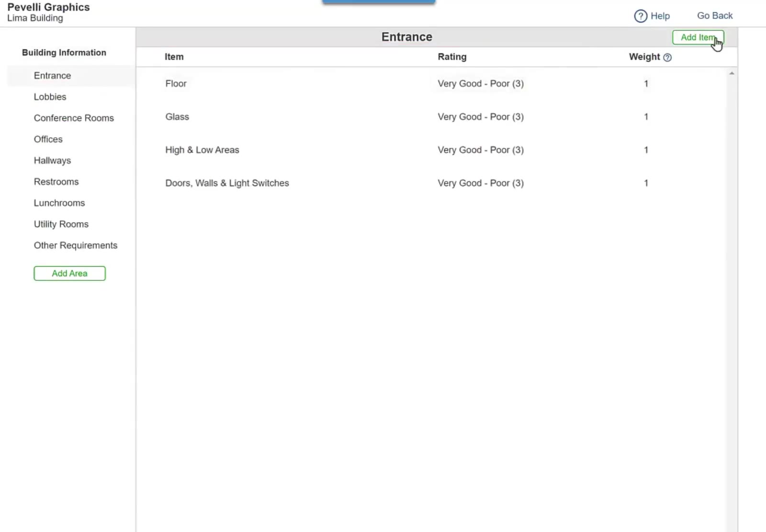Screen dimensions: 766x532
Task: Open the Lobbies area
Action: pos(50,97)
